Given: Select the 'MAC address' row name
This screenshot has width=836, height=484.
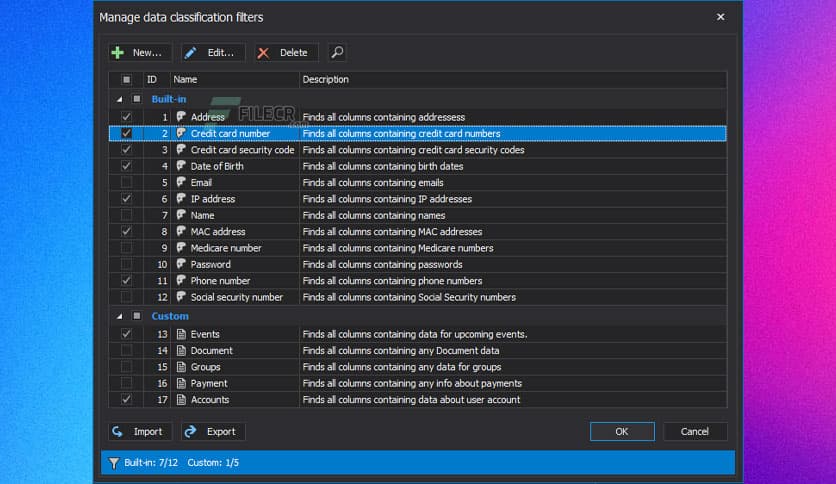Looking at the screenshot, I should tap(218, 231).
